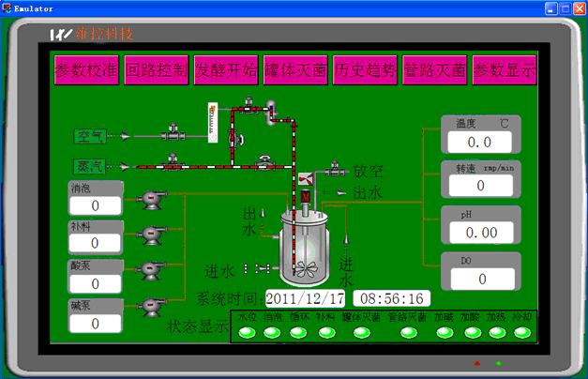The width and height of the screenshot is (588, 379).
Task: Click the system time 08:56:16 field
Action: [392, 298]
